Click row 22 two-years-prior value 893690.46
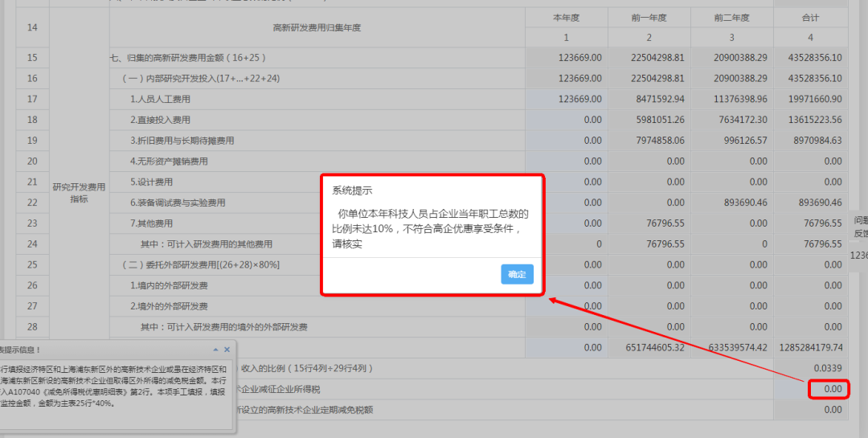Screen dimensions: 868x438 pos(731,203)
